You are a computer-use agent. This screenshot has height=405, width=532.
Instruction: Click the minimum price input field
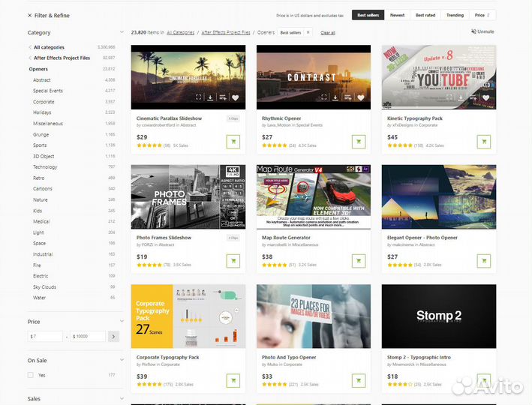(x=45, y=337)
